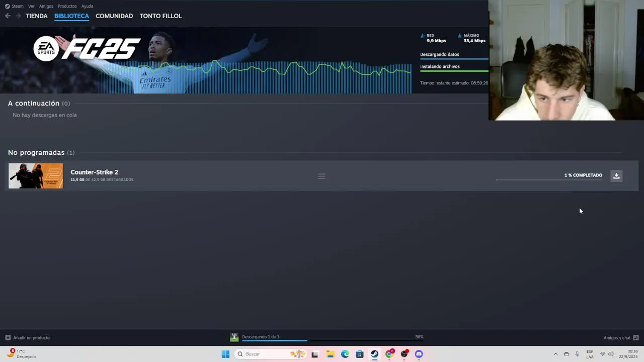
Task: Click the Counter-Strike 2 progress bar
Action: (548, 179)
